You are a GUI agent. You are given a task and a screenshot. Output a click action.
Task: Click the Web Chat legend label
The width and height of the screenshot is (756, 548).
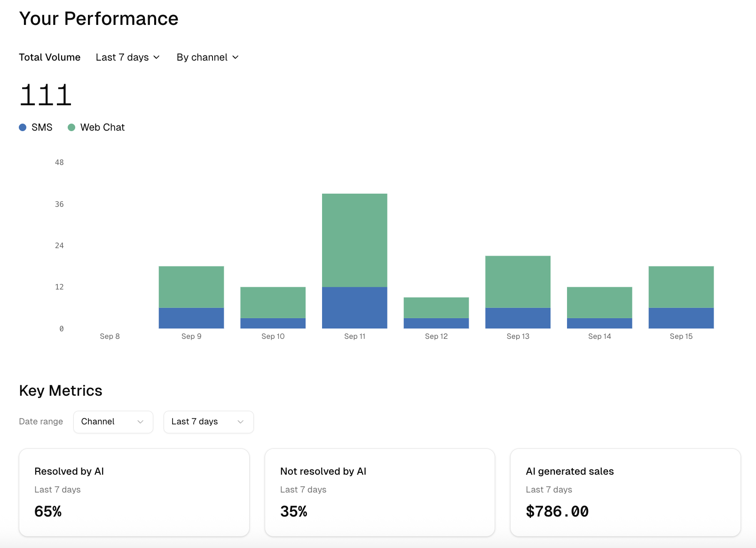(x=102, y=127)
